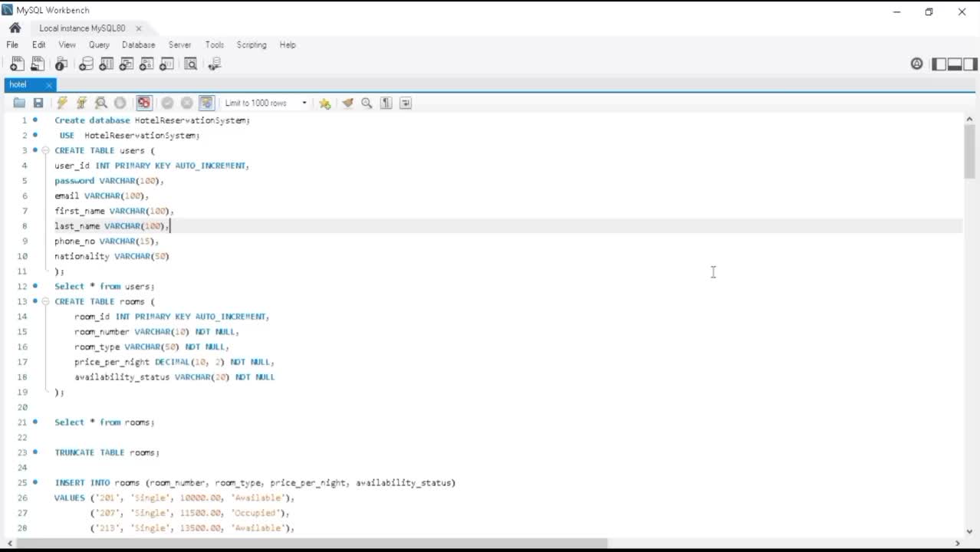
Task: Close the hotel query tab
Action: (49, 85)
